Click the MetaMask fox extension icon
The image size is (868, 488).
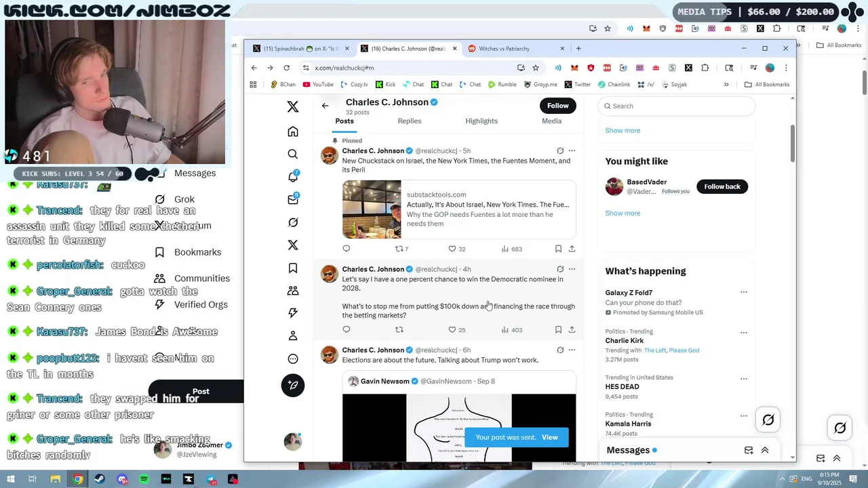point(574,68)
